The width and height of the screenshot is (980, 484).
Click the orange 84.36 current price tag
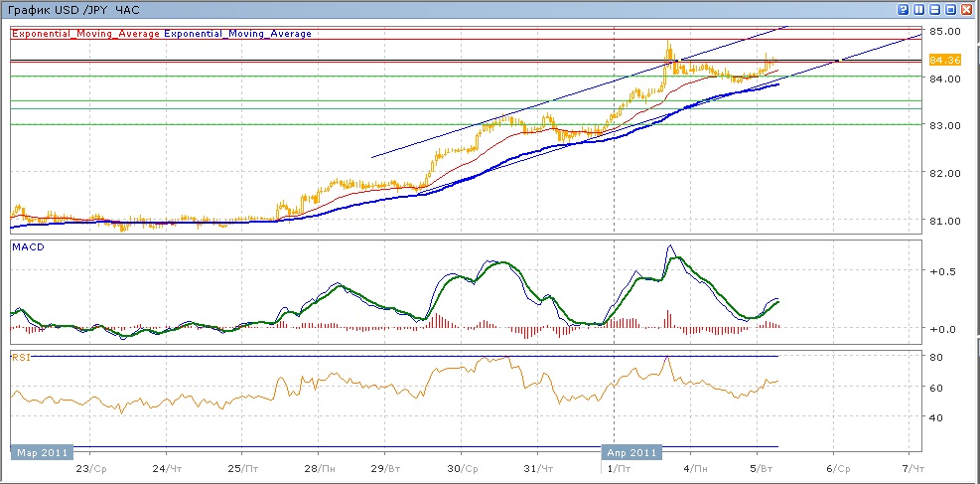[x=940, y=60]
